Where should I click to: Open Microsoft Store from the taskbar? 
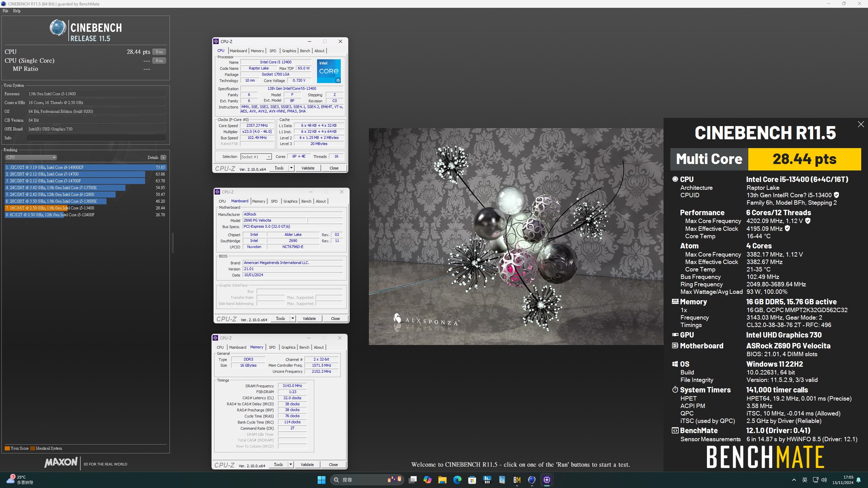click(472, 480)
